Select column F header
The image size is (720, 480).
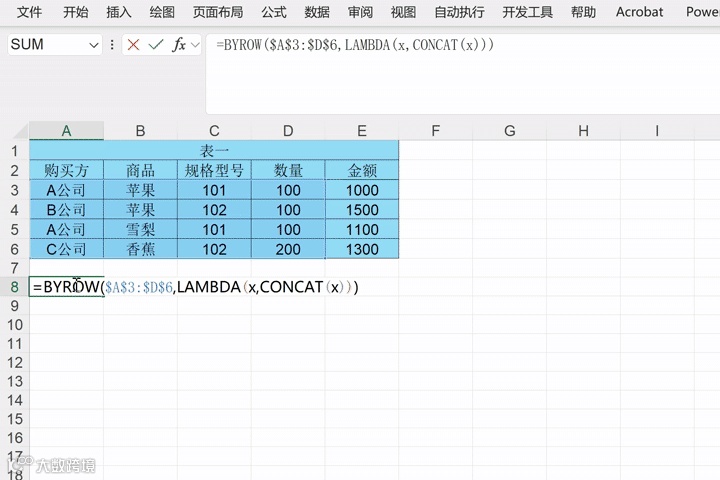(x=436, y=131)
